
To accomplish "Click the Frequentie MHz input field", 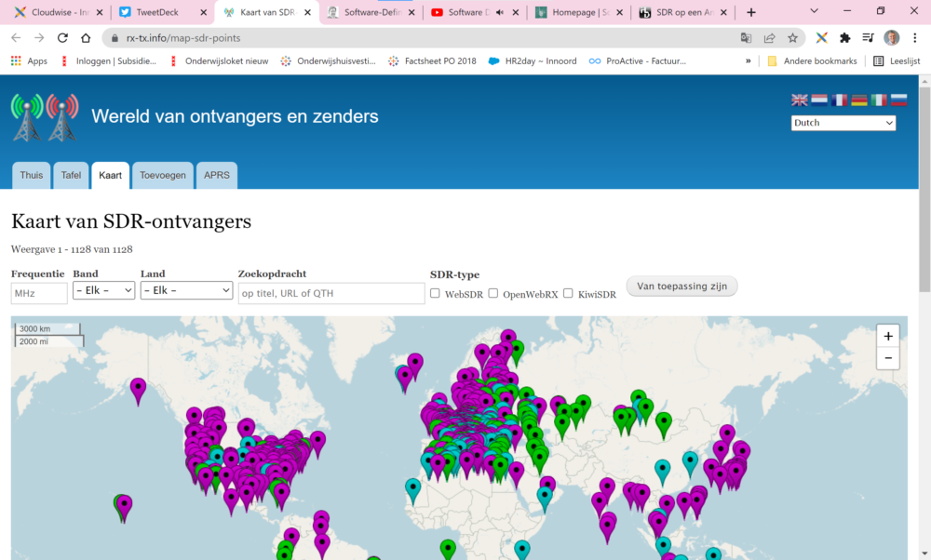I will pos(39,293).
